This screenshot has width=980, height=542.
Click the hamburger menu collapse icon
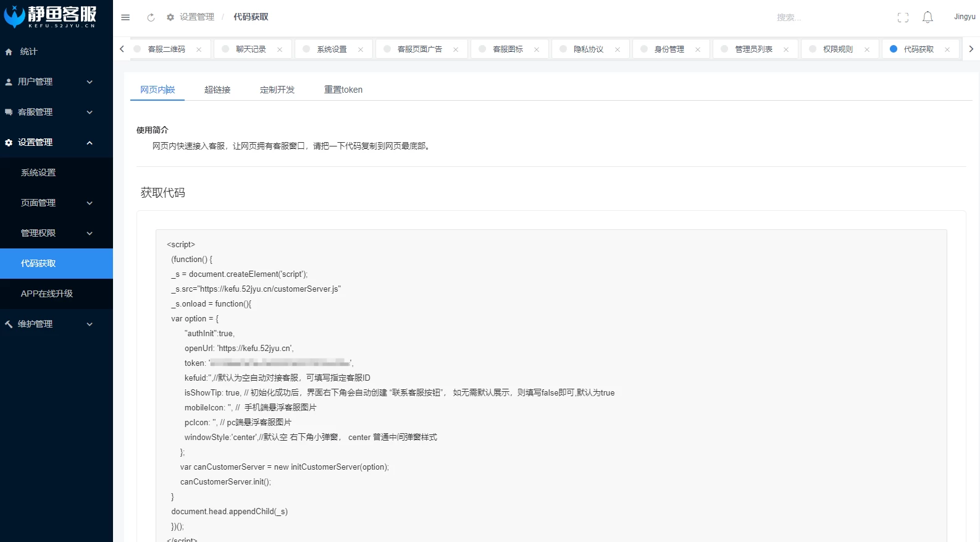tap(125, 17)
